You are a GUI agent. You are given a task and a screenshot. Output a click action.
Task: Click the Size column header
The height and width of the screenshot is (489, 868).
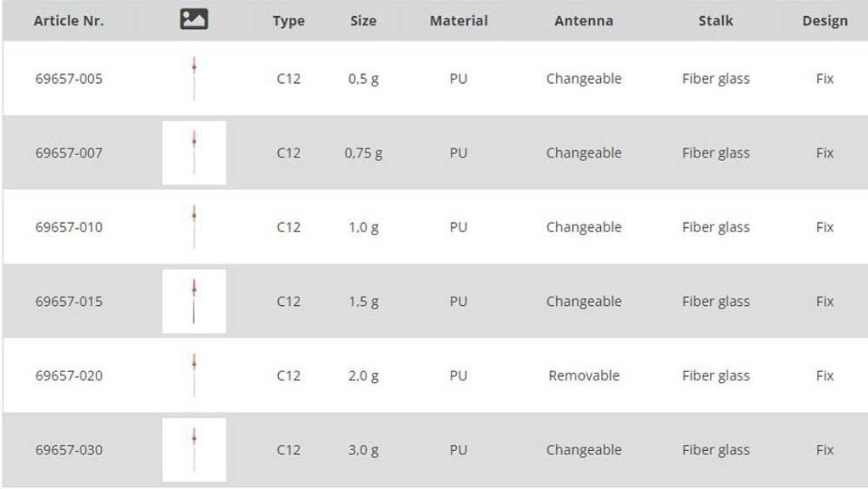tap(363, 21)
